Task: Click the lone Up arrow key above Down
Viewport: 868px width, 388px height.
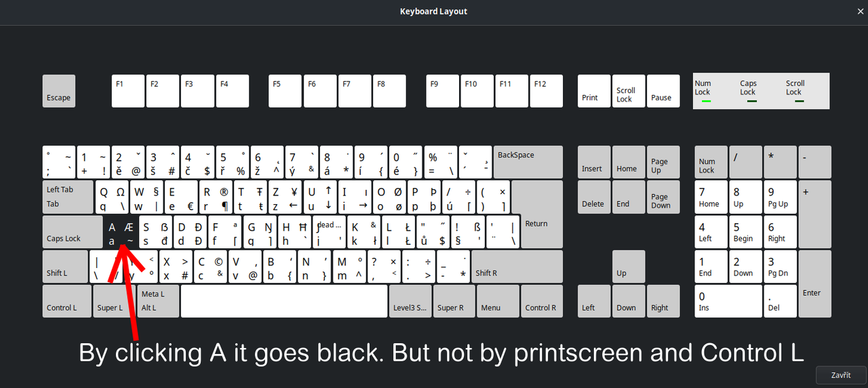Action: 629,267
